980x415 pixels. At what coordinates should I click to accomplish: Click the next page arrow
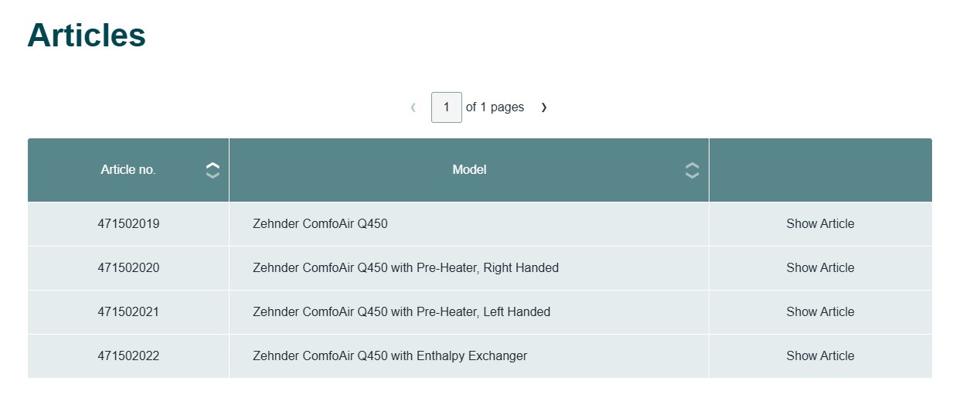[543, 107]
